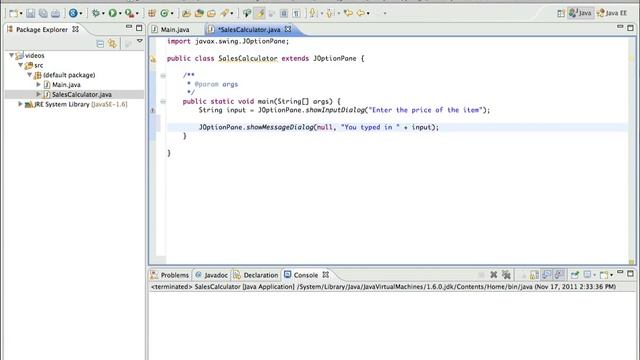Click the New Java Class icon

coord(164,13)
